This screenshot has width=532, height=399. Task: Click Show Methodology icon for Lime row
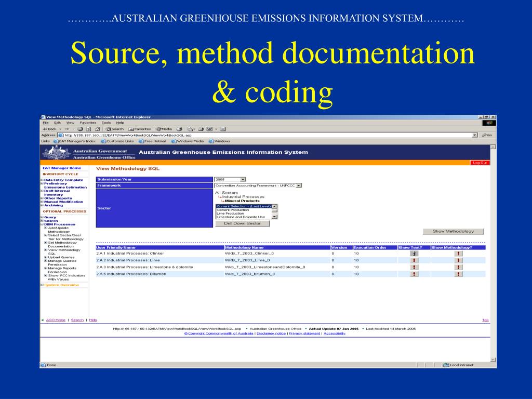tap(458, 261)
